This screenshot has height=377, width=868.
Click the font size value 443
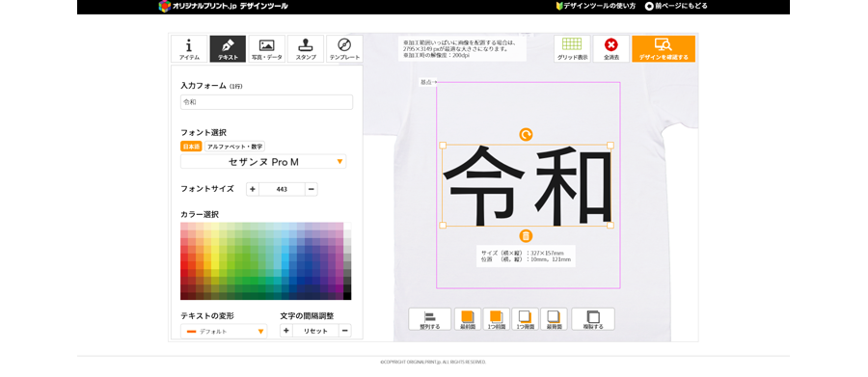pyautogui.click(x=282, y=189)
